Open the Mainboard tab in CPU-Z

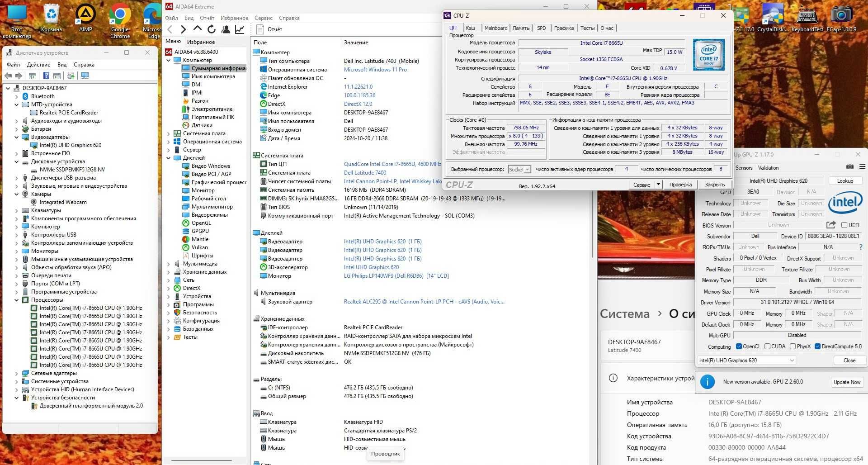(495, 28)
